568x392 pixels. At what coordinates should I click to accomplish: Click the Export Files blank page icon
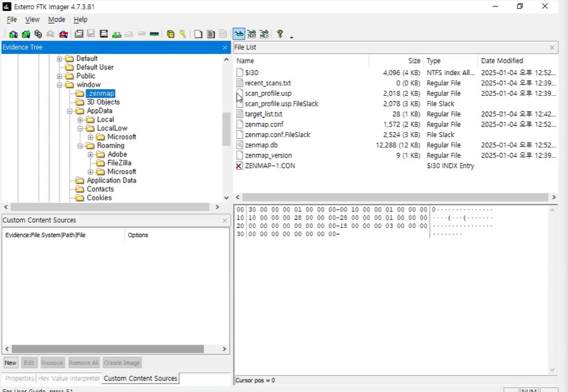(198, 34)
